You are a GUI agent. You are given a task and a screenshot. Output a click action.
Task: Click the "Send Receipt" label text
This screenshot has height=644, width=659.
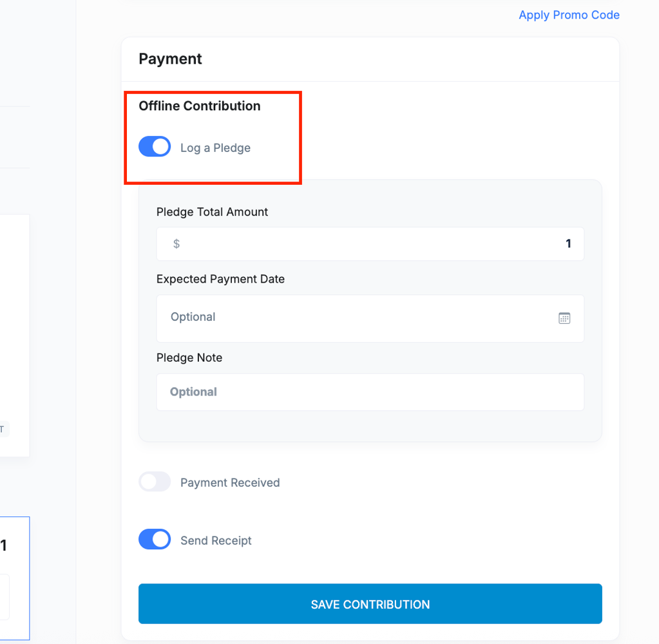click(216, 540)
